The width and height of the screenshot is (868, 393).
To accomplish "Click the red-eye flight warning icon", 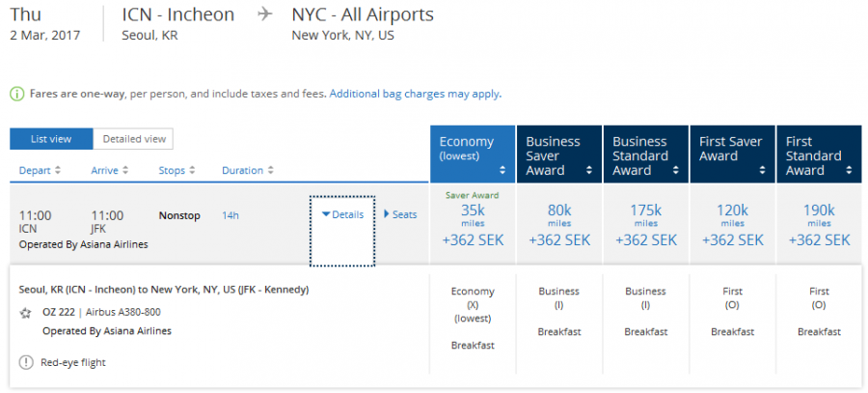I will pyautogui.click(x=25, y=362).
